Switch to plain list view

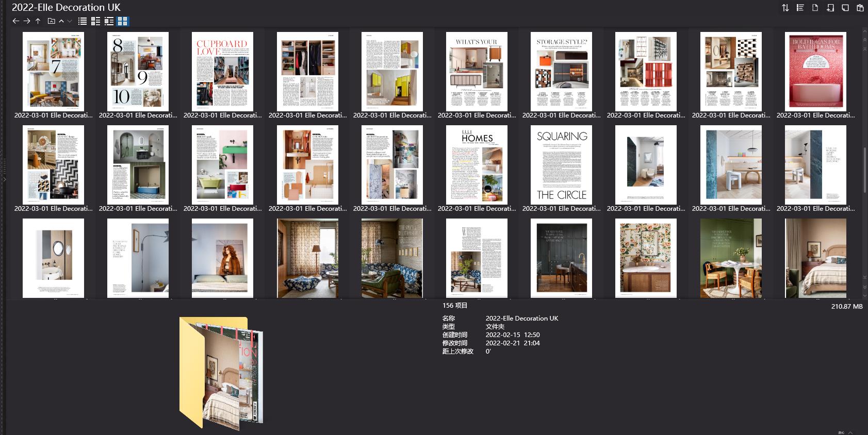[83, 21]
